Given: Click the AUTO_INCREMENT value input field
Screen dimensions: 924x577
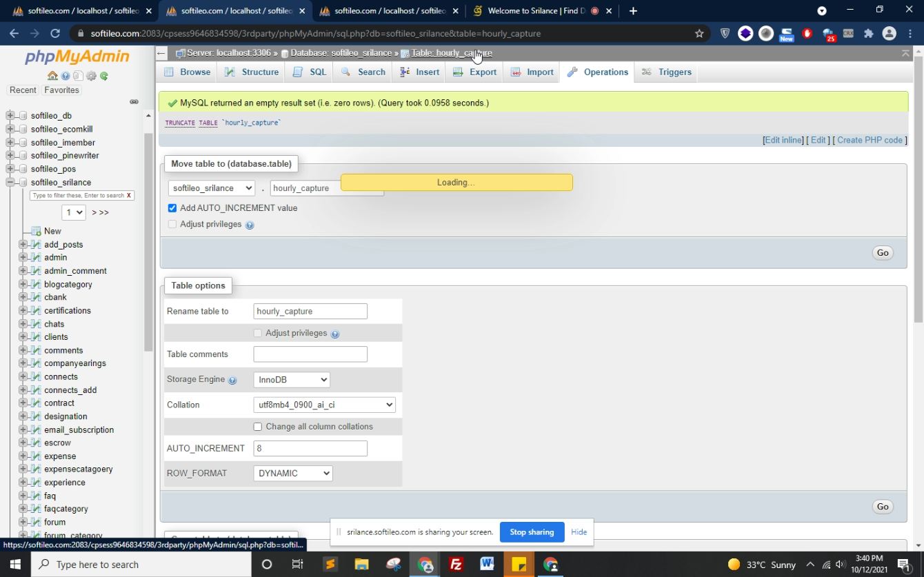Looking at the screenshot, I should (x=310, y=448).
